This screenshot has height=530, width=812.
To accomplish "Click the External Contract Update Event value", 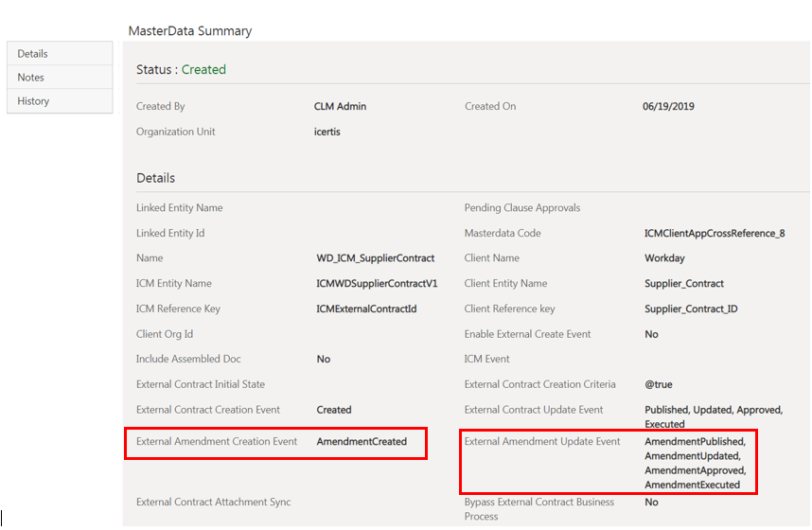I will click(714, 416).
